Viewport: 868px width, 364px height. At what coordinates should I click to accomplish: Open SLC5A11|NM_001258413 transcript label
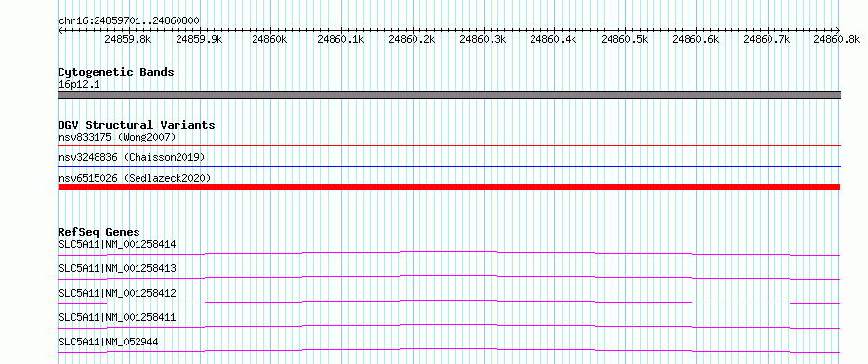pos(117,268)
